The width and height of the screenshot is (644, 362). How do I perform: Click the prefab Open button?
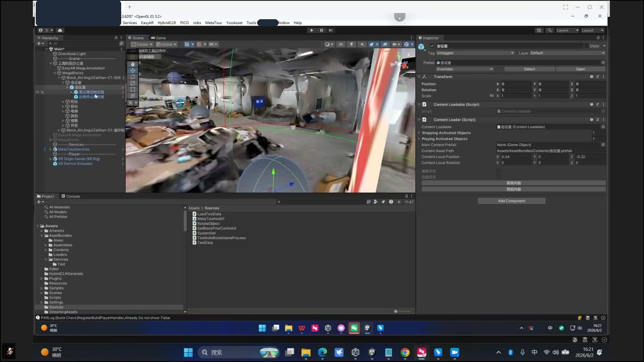click(580, 69)
